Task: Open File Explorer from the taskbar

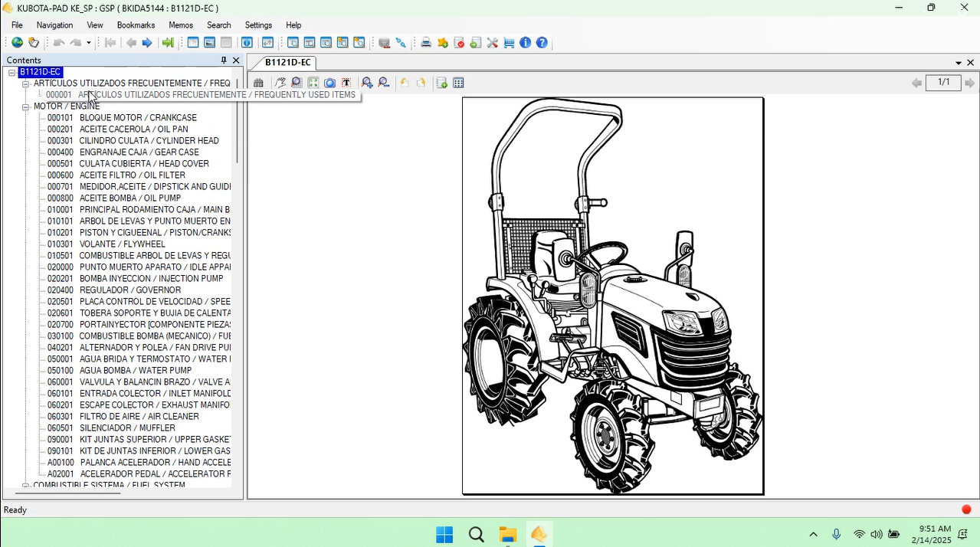Action: [x=507, y=535]
